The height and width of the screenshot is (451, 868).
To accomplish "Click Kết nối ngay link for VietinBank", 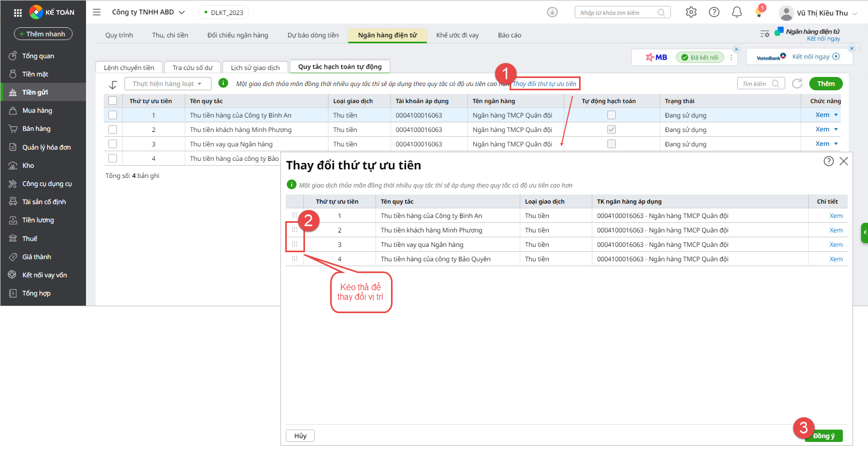I will coord(811,57).
